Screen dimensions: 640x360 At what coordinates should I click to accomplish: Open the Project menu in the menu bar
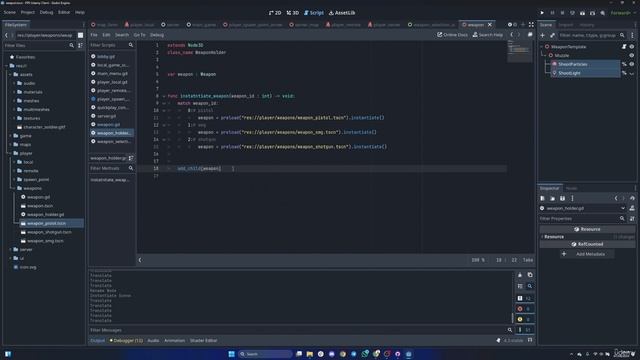click(28, 13)
